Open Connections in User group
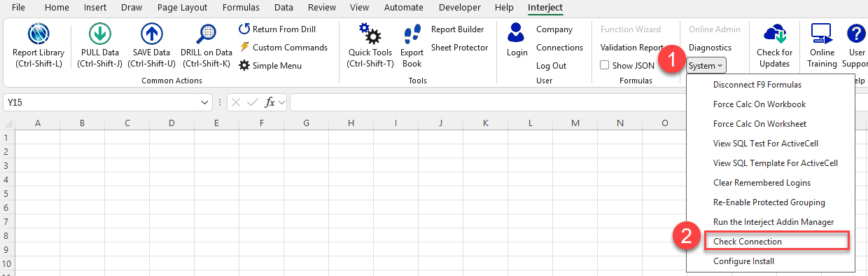This screenshot has height=276, width=868. pyautogui.click(x=559, y=48)
